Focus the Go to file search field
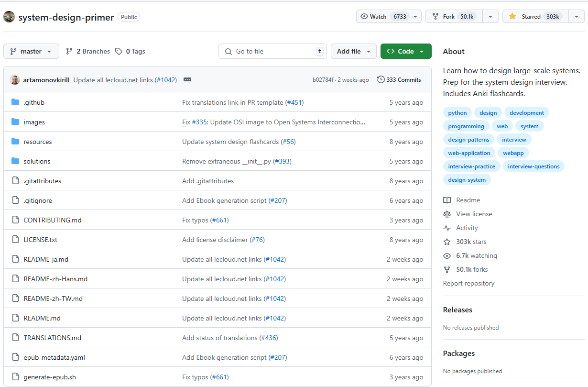This screenshot has height=387, width=588. pos(272,51)
